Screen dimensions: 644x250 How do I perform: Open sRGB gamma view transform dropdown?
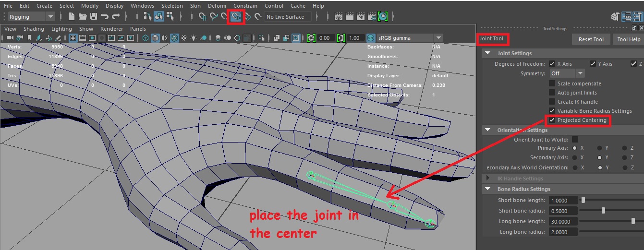(411, 38)
